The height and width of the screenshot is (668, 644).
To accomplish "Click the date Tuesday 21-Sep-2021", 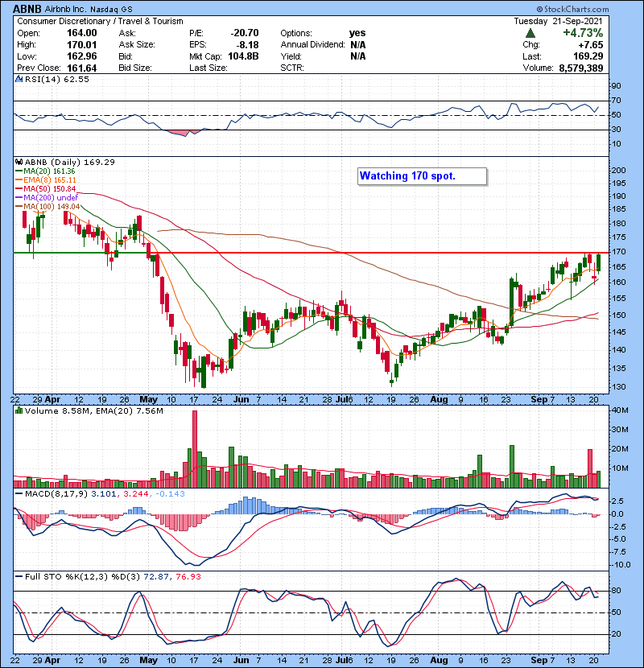I will [559, 21].
